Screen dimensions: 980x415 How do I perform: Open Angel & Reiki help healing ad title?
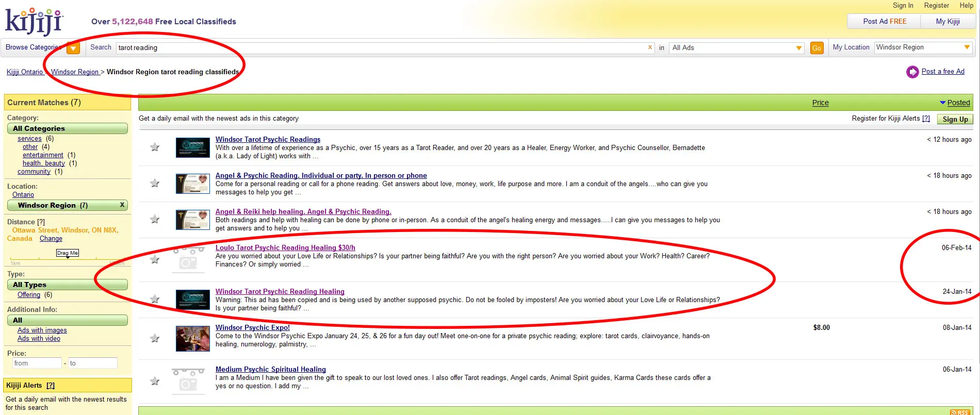[303, 211]
